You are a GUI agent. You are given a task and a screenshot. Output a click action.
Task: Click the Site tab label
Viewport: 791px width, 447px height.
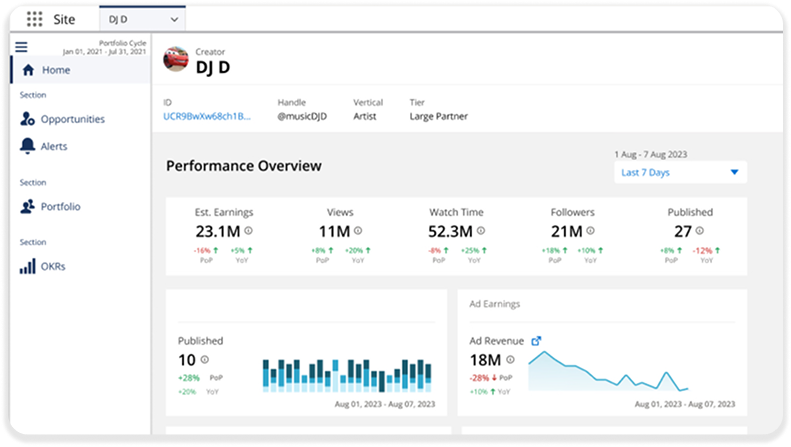coord(64,19)
